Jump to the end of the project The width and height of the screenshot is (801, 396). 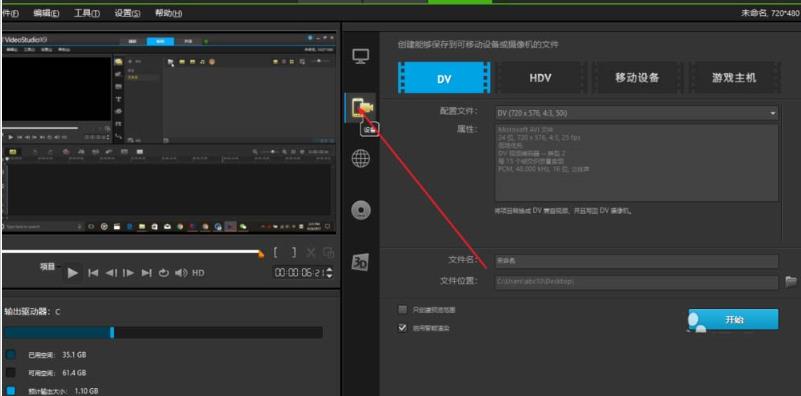147,273
